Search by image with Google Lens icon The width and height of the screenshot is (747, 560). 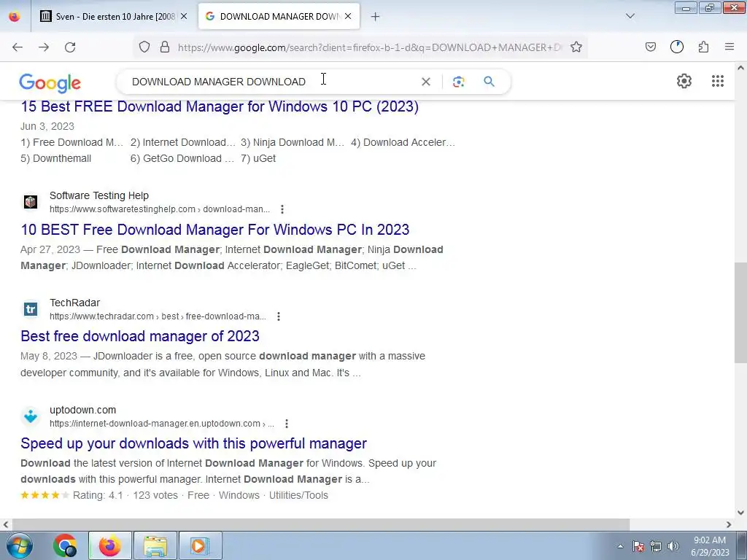(458, 82)
